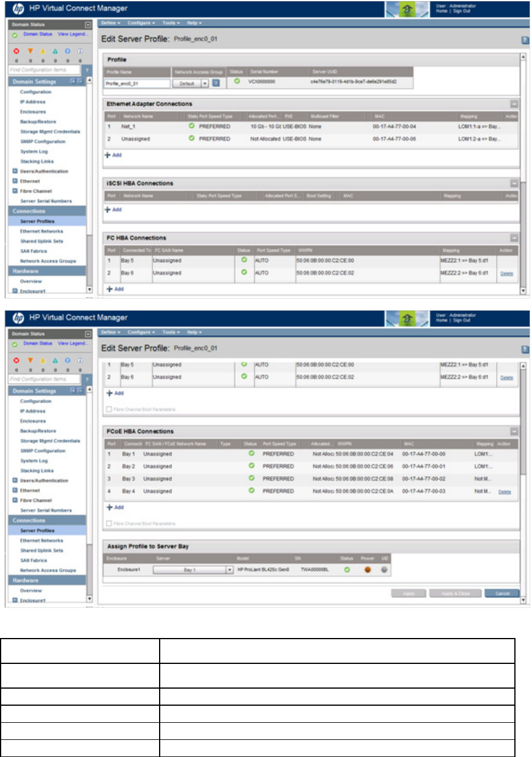This screenshot has width=532, height=757.
Task: Select Shared Uplink Sets in upper screenshot sidebar
Action: click(x=43, y=241)
